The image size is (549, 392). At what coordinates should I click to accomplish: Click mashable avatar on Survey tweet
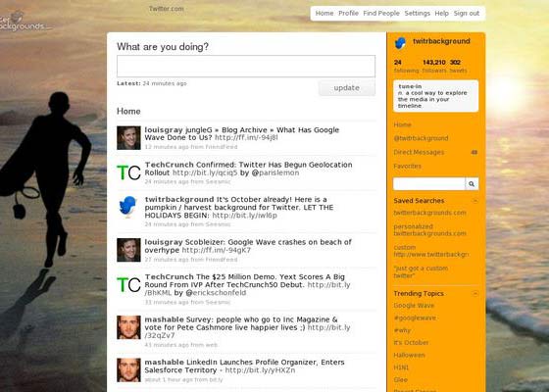coord(128,327)
